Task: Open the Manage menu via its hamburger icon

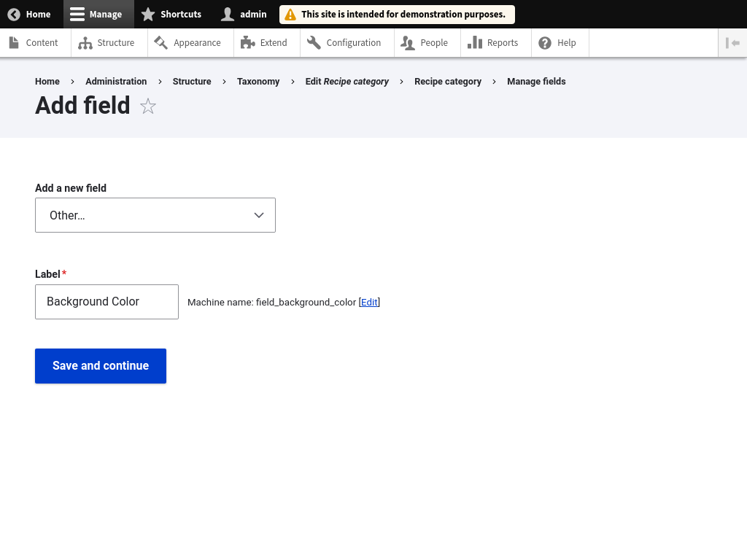Action: coord(77,14)
